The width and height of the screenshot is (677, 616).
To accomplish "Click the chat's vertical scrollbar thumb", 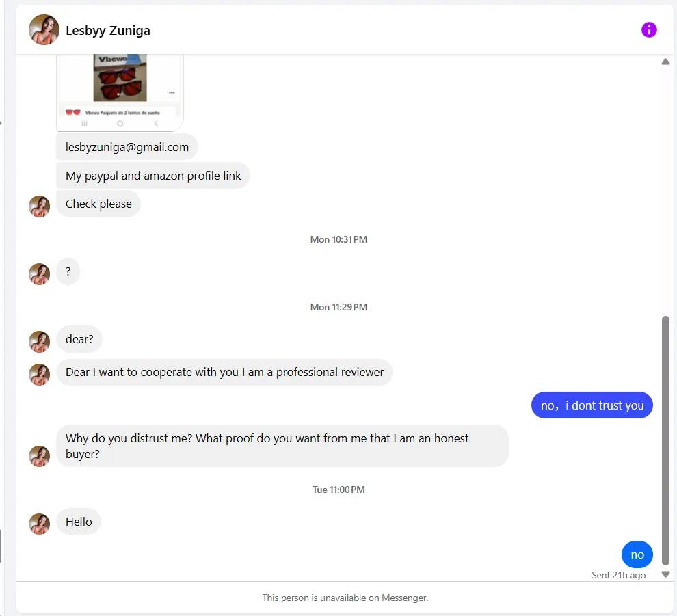I will [665, 438].
